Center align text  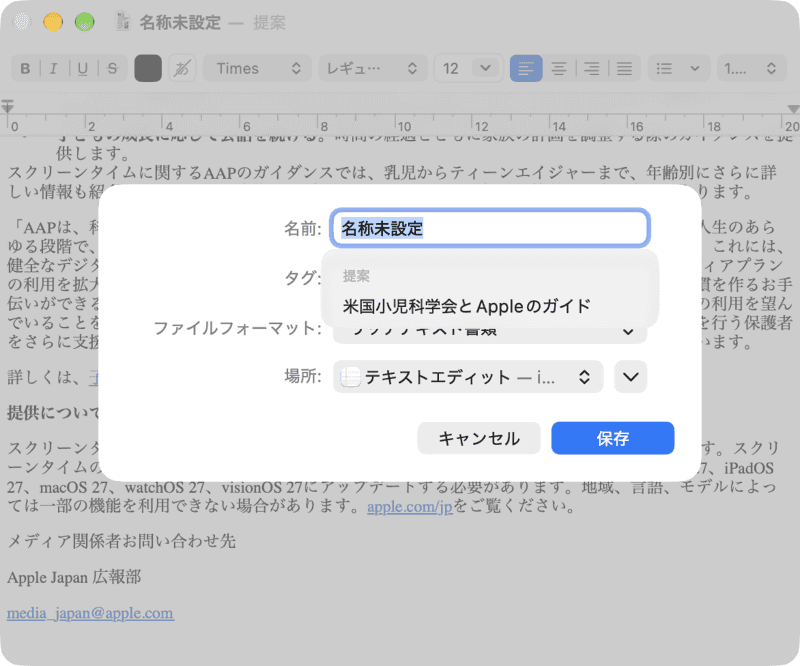pyautogui.click(x=559, y=68)
